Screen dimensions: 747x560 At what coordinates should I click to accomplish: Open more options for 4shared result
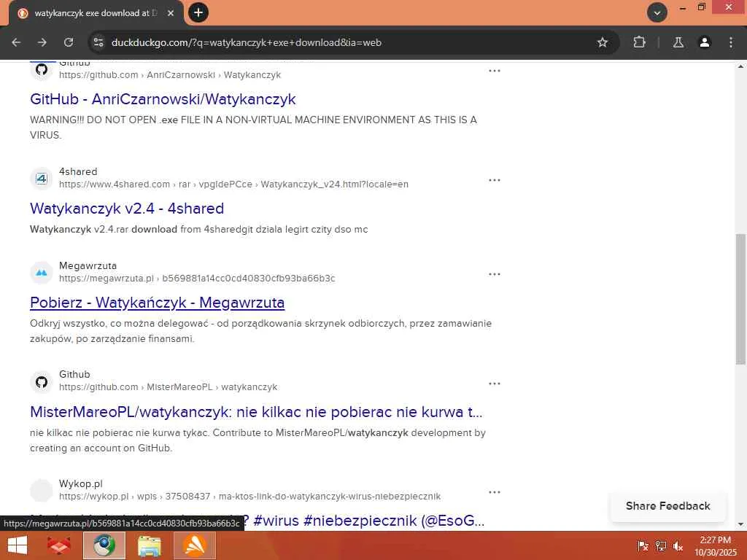(495, 180)
